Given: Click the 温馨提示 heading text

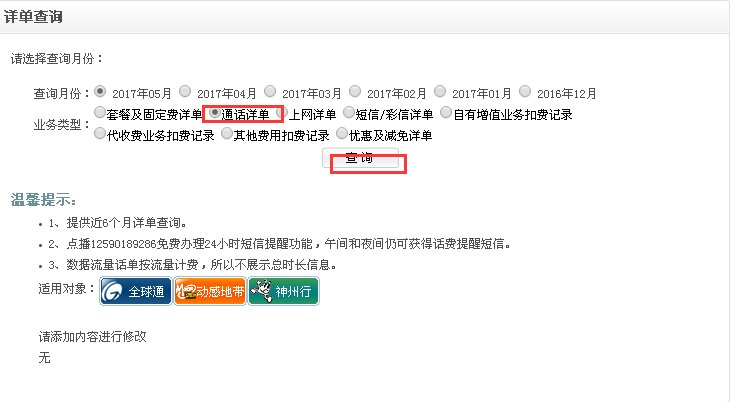Looking at the screenshot, I should [x=43, y=200].
